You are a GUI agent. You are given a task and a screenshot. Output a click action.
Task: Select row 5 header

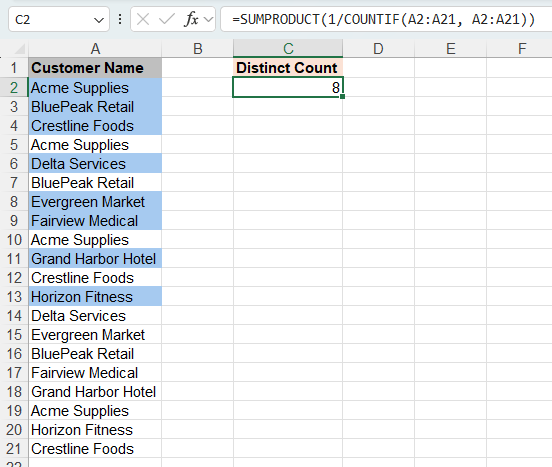click(14, 145)
